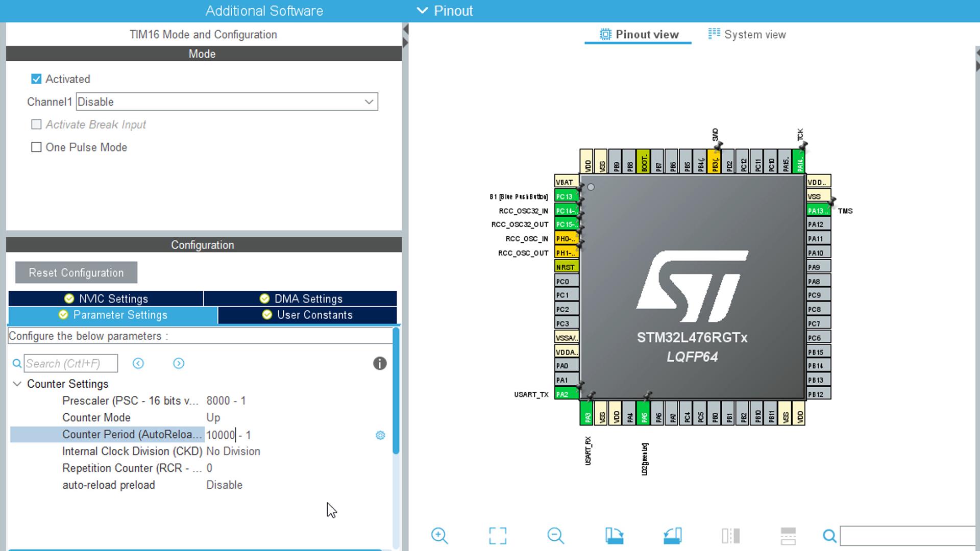Image resolution: width=980 pixels, height=551 pixels.
Task: Enable One Pulse Mode
Action: tap(36, 147)
